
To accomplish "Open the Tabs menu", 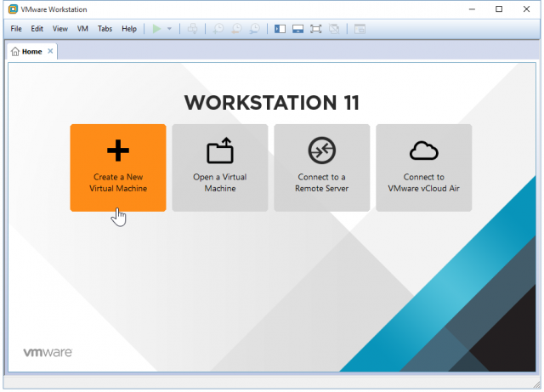I will tap(105, 28).
